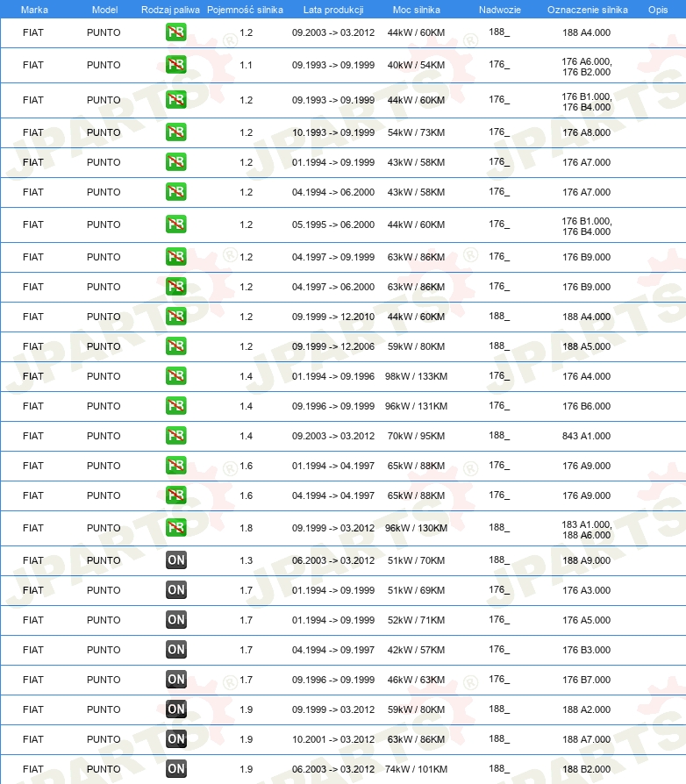686x784 pixels.
Task: Click engine code 176 A6.000, 176 B2.000
Action: tap(587, 67)
